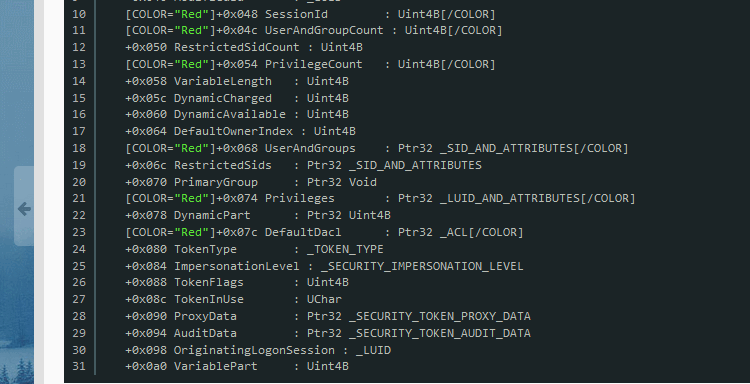Click line number 10 in gutter
Screen dimensions: 750x384
(x=79, y=14)
